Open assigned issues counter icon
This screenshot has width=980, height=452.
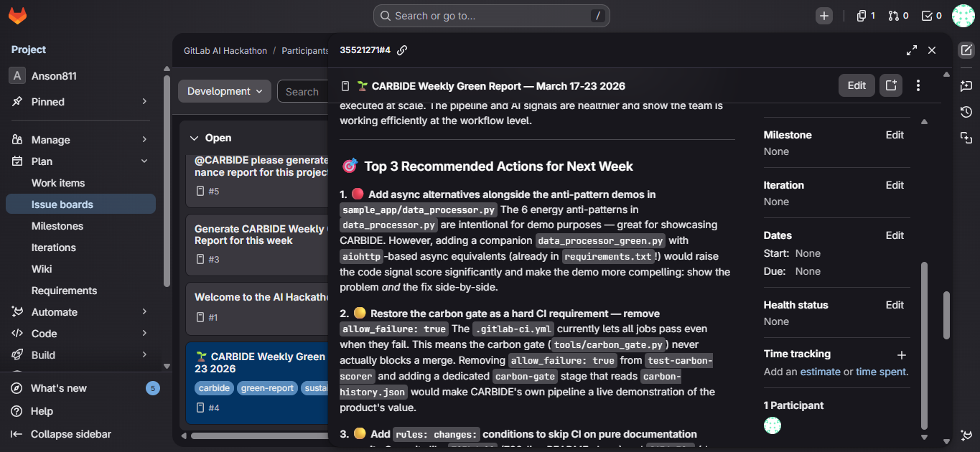click(866, 16)
